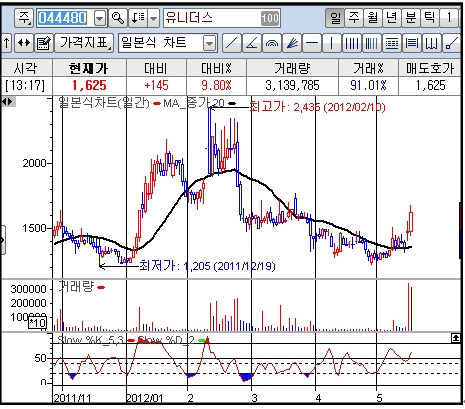Image resolution: width=465 pixels, height=409 pixels.
Task: Select the horizontal line tool
Action: click(x=312, y=43)
